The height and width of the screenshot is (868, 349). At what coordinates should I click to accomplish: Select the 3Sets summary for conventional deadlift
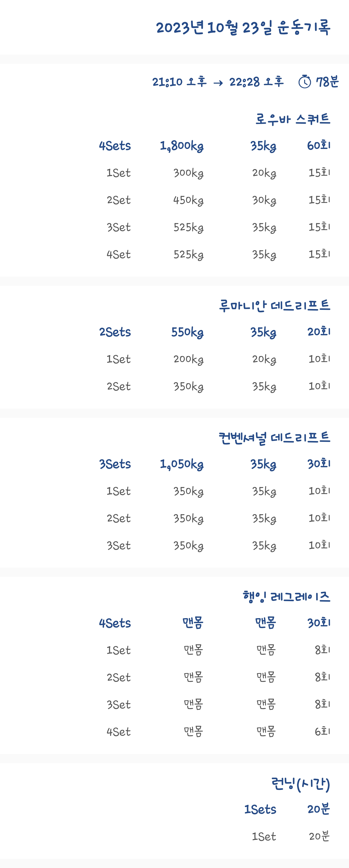[115, 464]
